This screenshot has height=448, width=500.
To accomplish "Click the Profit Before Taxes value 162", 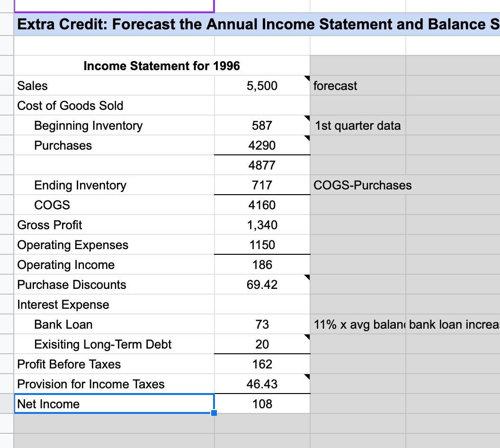I will (x=262, y=364).
